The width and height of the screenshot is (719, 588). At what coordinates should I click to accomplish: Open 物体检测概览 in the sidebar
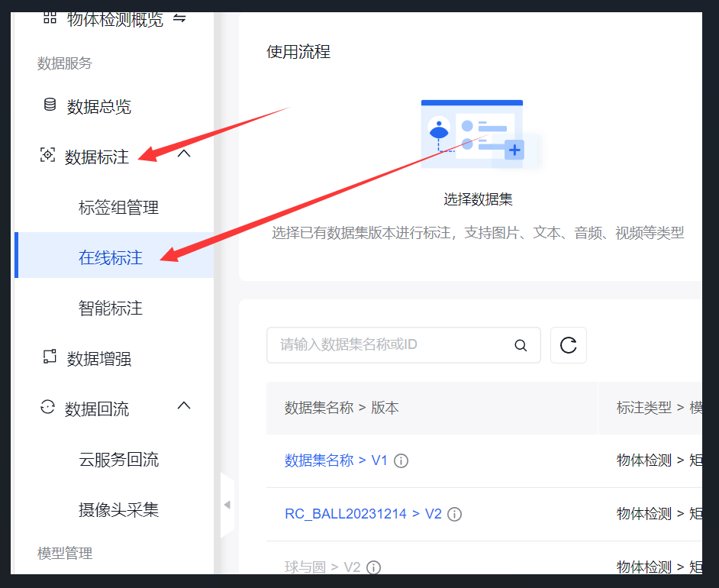115,20
